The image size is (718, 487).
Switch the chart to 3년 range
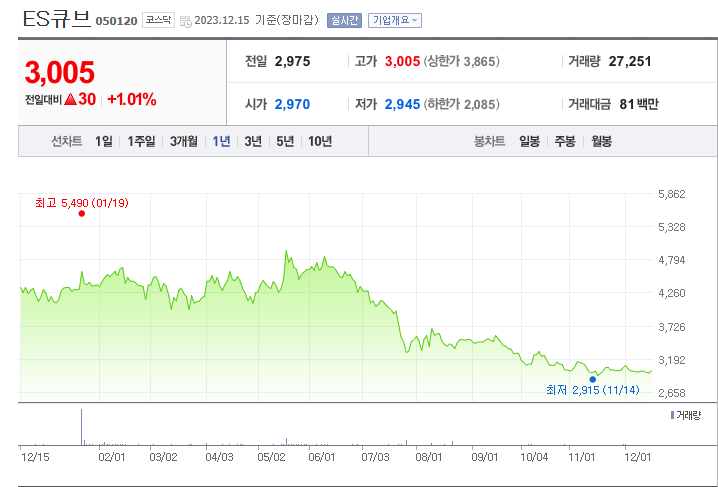click(253, 141)
